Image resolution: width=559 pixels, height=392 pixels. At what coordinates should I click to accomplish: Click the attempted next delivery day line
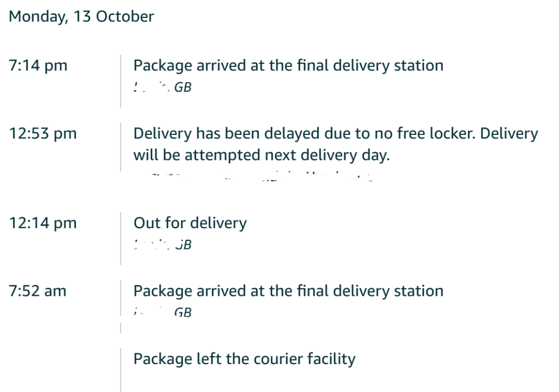(261, 155)
